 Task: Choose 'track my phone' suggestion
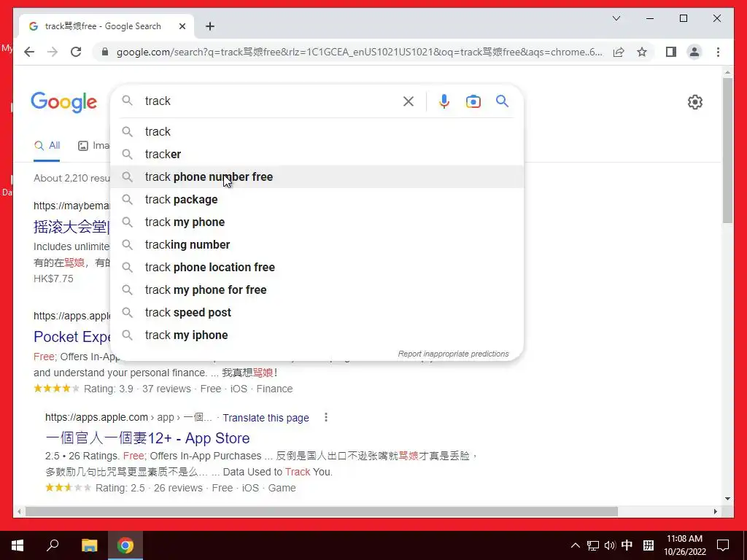[317, 222]
